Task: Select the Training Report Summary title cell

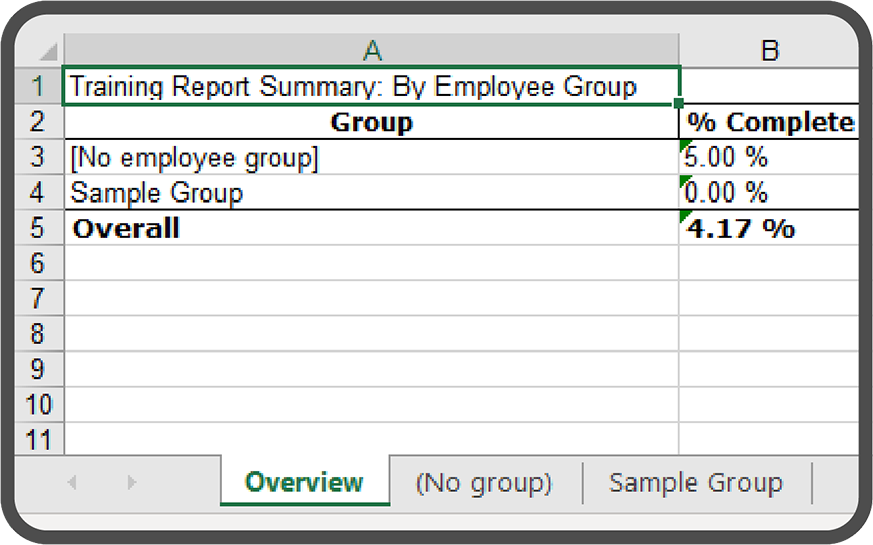Action: click(372, 86)
